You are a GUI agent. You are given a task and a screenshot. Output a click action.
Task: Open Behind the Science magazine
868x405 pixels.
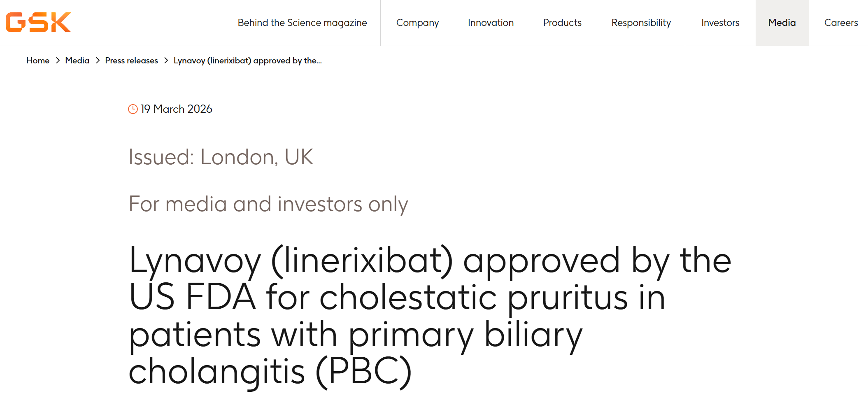pos(302,23)
